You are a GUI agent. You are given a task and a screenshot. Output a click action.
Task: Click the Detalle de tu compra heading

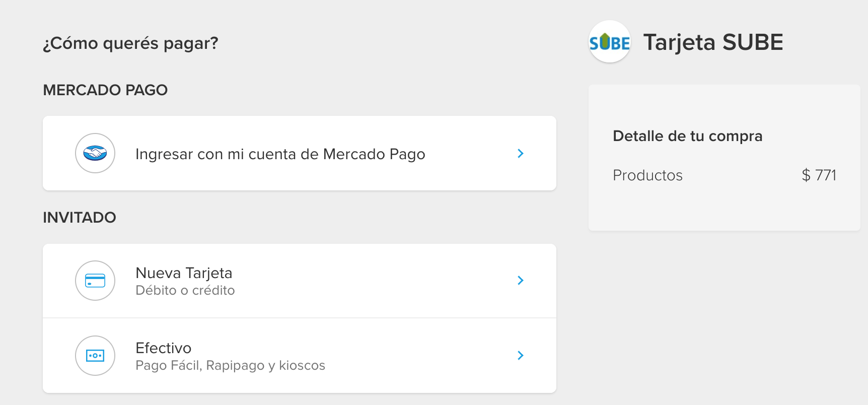688,136
